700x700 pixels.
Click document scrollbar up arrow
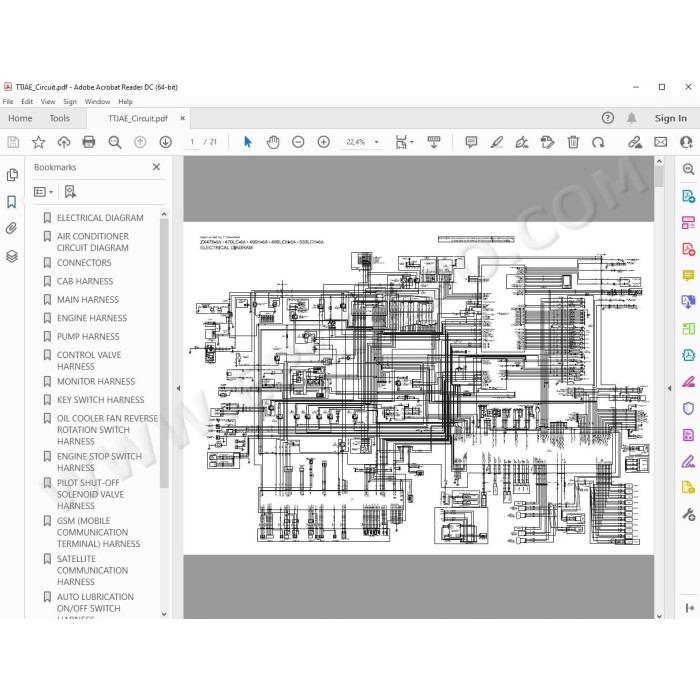point(659,161)
